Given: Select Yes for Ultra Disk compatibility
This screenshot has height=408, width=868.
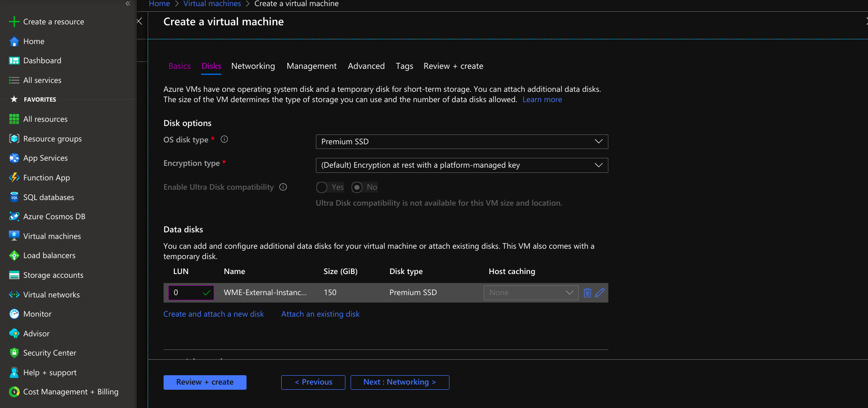Looking at the screenshot, I should [x=322, y=187].
